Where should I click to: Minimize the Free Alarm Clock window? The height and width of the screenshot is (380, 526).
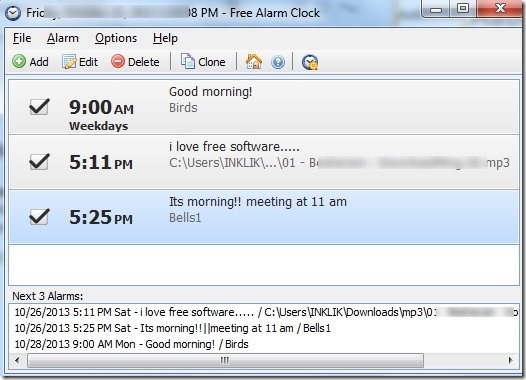pos(436,9)
